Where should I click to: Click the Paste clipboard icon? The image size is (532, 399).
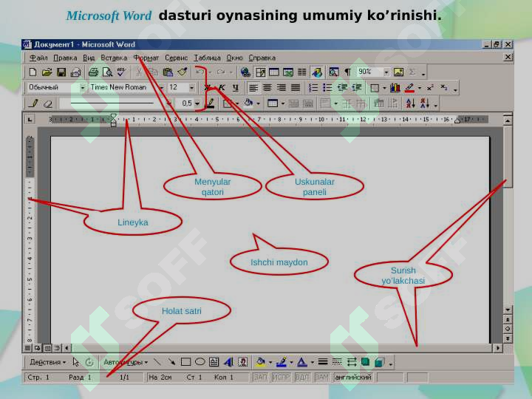coord(168,72)
